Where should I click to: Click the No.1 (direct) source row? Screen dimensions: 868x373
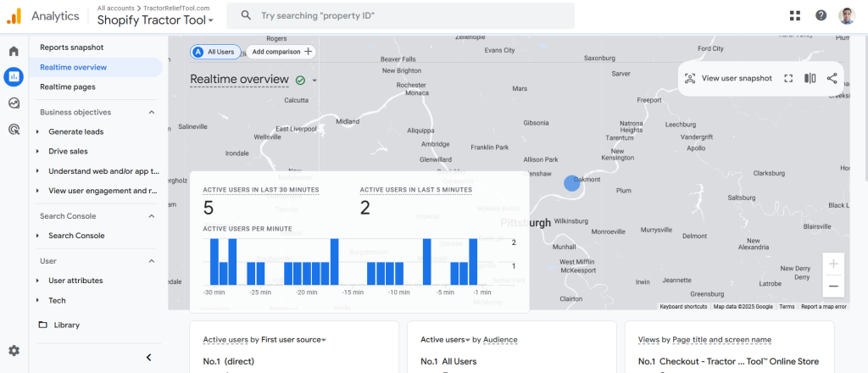(229, 361)
